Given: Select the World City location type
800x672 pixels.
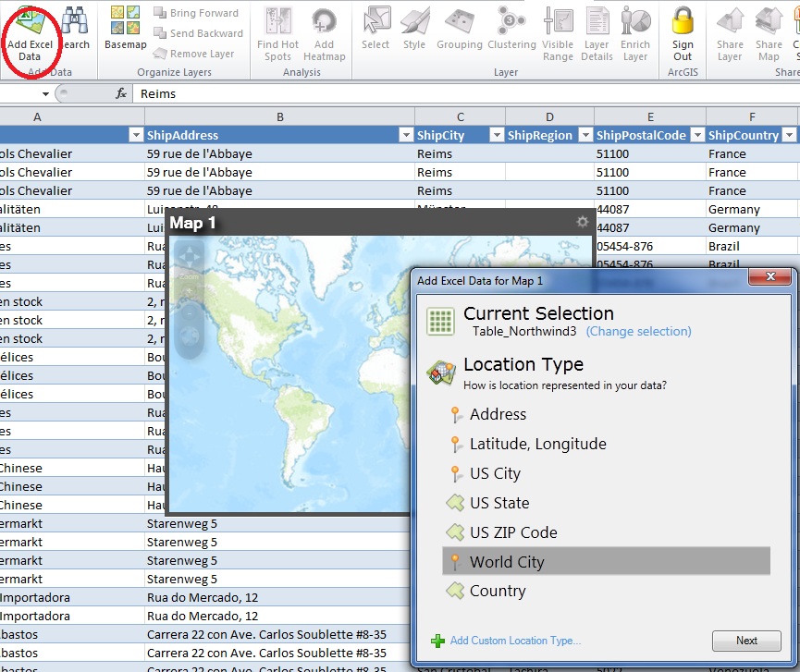Looking at the screenshot, I should coord(506,560).
